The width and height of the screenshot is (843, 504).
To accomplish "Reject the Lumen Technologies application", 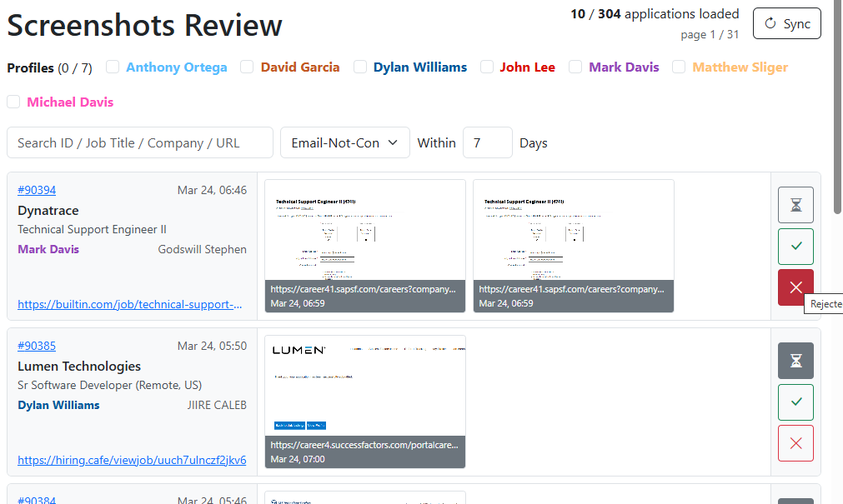I will [795, 442].
